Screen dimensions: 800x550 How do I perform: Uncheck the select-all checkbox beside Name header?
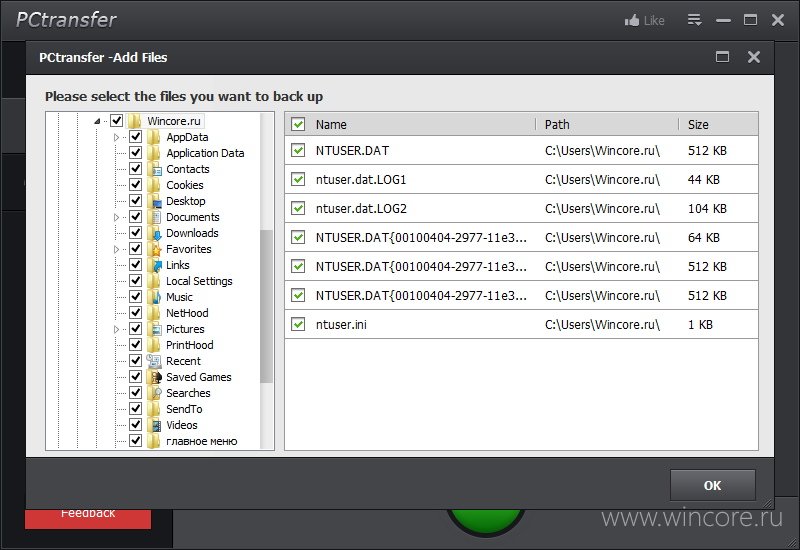pos(298,124)
